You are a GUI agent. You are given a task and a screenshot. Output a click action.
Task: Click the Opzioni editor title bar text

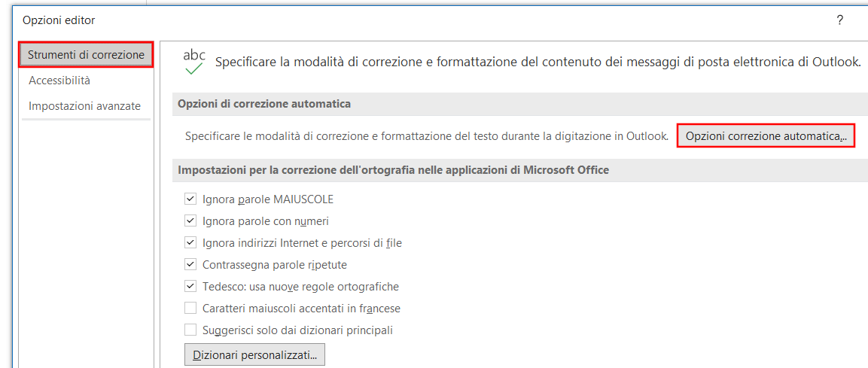59,20
